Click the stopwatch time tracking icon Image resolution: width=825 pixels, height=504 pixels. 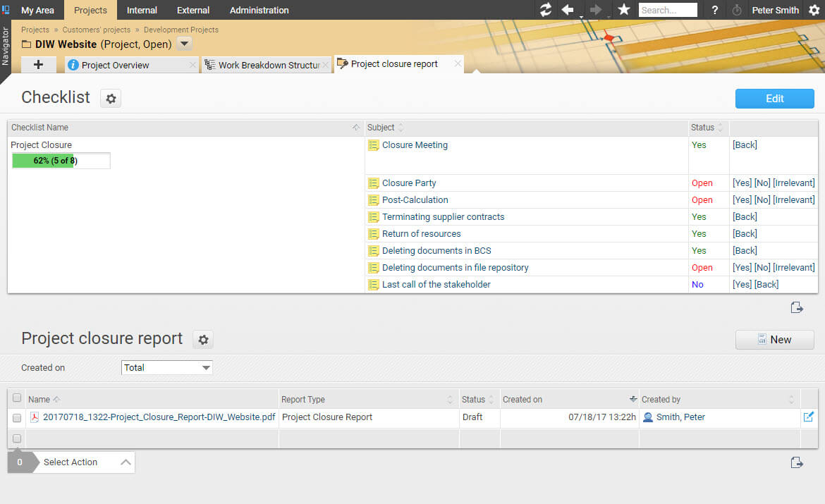click(737, 10)
